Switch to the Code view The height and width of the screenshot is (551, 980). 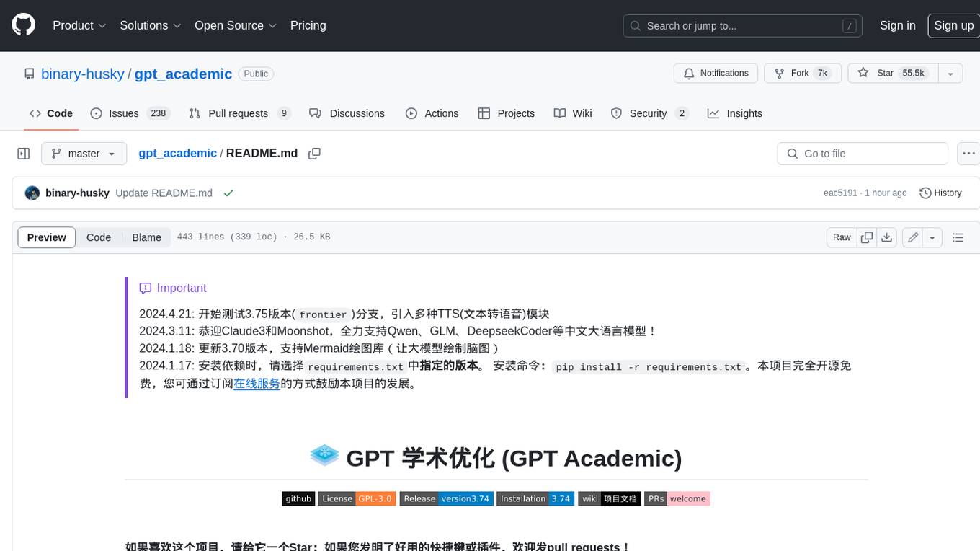pos(99,237)
